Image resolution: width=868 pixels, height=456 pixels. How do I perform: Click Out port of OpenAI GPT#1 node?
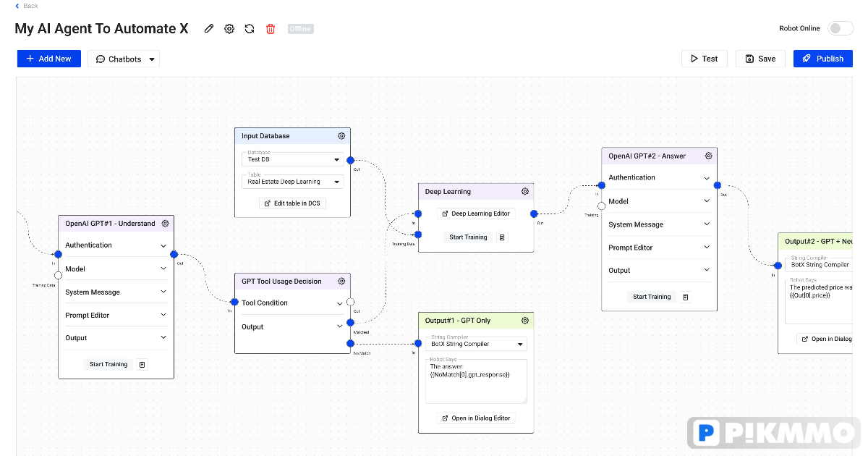point(174,254)
